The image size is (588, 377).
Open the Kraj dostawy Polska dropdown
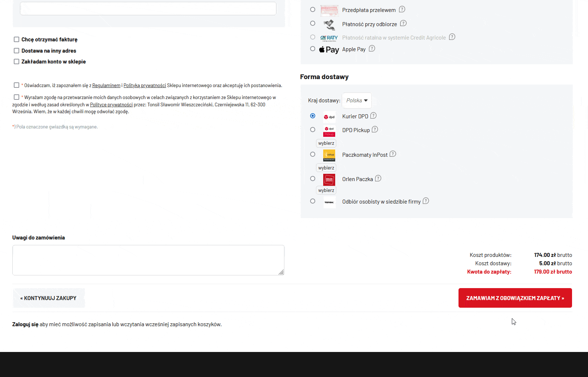pos(357,101)
